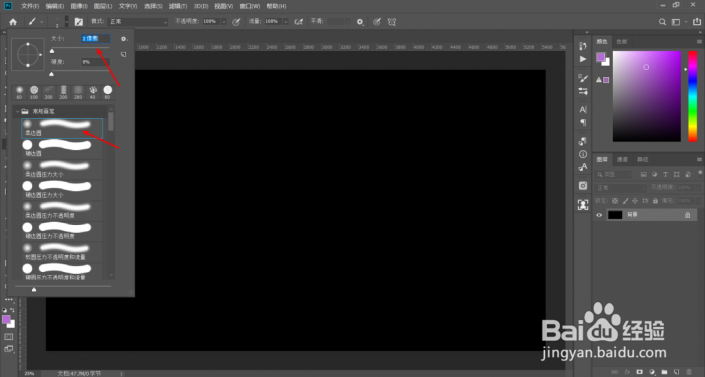Click the share icon at top right
The image size is (705, 377).
click(696, 22)
